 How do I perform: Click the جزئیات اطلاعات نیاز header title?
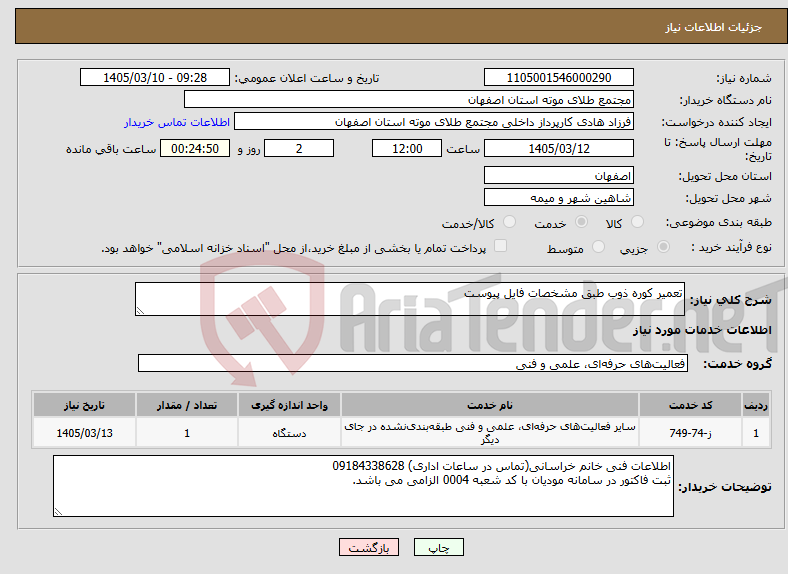[714, 27]
